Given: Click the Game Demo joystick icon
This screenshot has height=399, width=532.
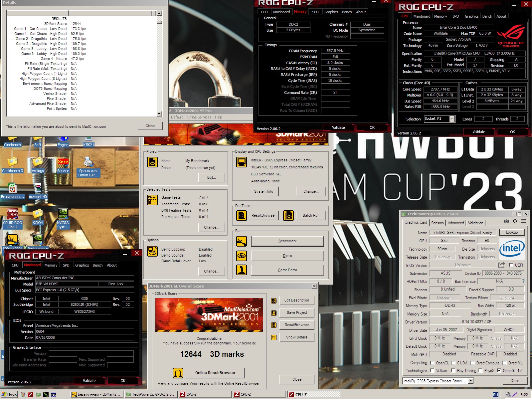Looking at the screenshot, I should pos(242,270).
